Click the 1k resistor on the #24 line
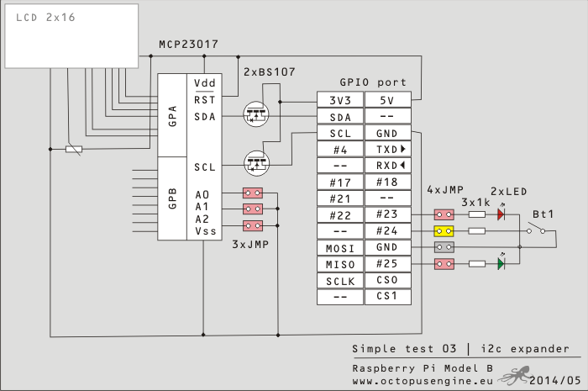This screenshot has height=391, width=588. pyautogui.click(x=477, y=230)
